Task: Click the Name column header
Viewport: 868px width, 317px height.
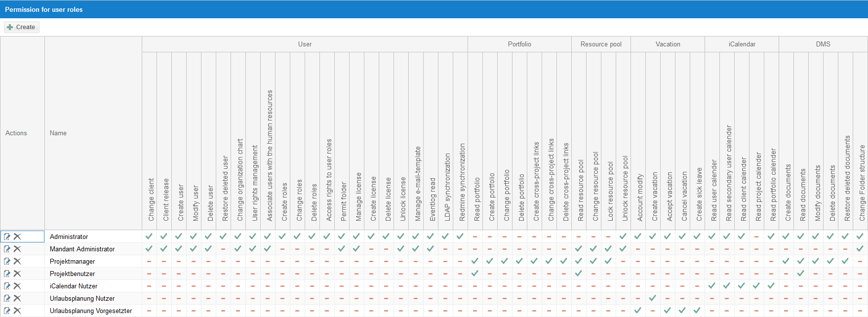Action: [93, 133]
